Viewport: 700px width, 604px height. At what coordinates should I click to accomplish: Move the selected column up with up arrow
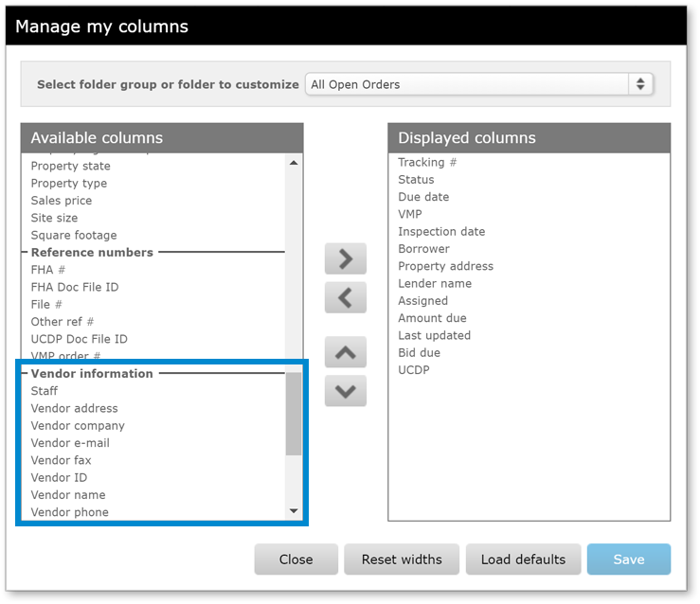[x=346, y=352]
